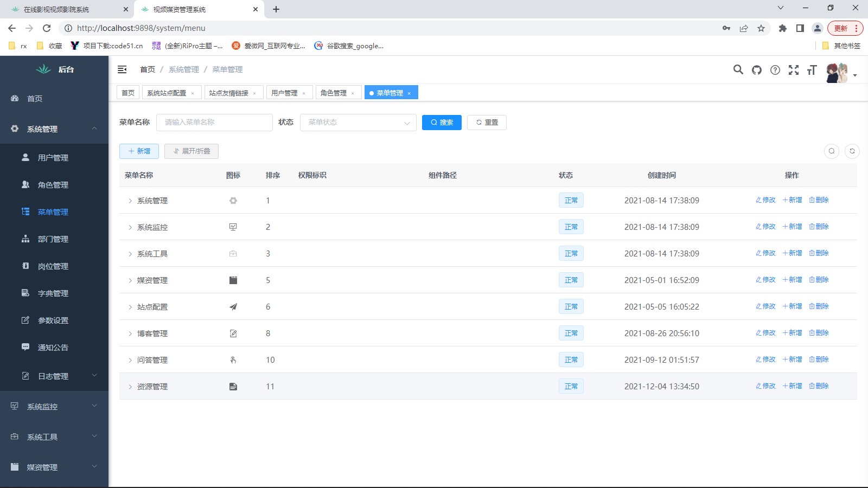Focus the 菜单名称 input field
Viewport: 868px width, 488px height.
[214, 123]
